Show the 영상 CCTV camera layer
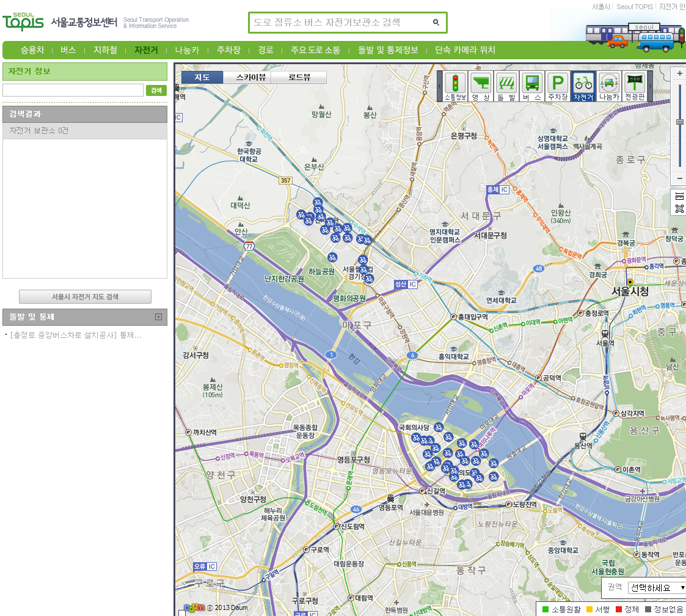 click(x=481, y=86)
